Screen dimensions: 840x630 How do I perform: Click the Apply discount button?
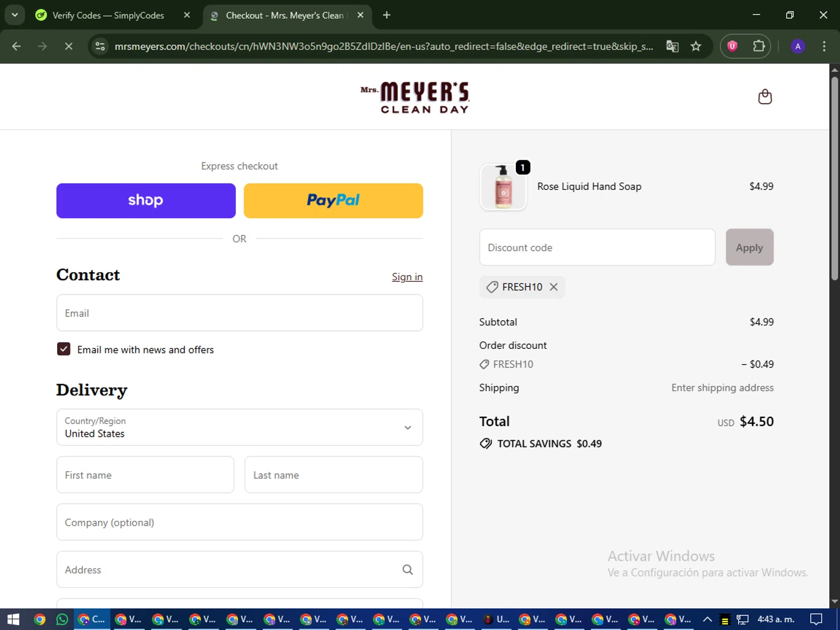tap(749, 247)
